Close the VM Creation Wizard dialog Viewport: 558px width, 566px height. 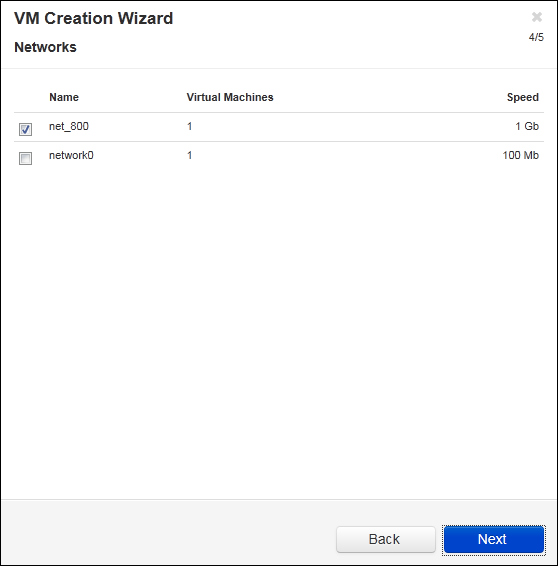pyautogui.click(x=537, y=17)
